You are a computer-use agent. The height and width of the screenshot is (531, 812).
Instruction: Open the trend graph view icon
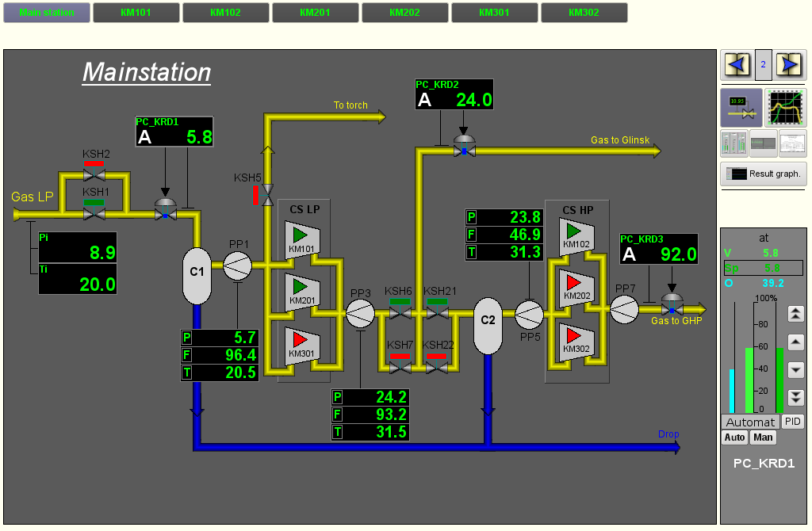787,108
